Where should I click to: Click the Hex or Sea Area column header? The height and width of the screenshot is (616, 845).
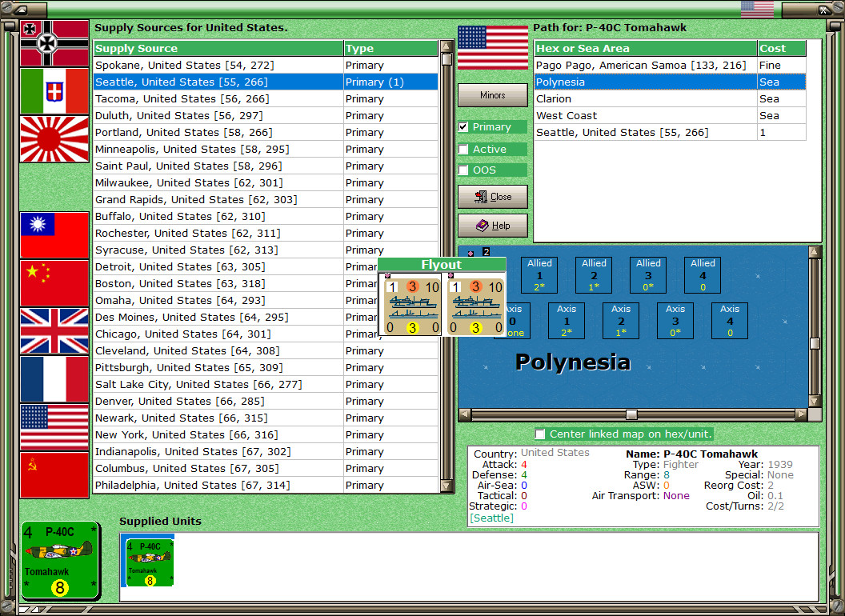click(x=646, y=48)
